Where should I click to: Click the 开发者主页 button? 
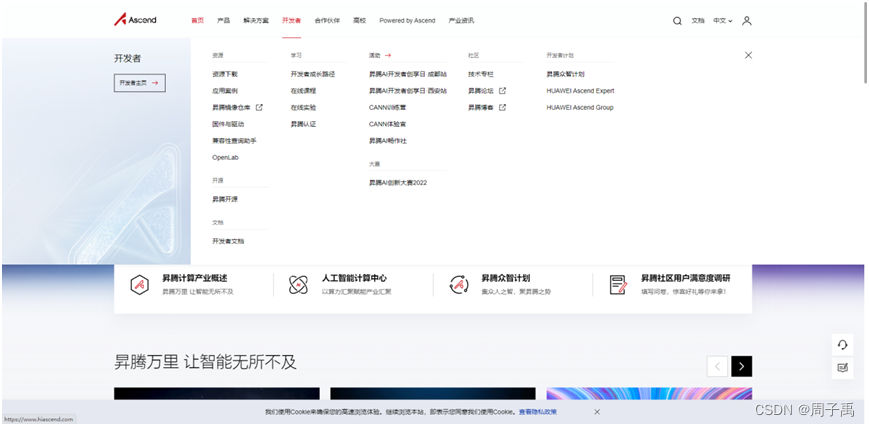click(140, 83)
